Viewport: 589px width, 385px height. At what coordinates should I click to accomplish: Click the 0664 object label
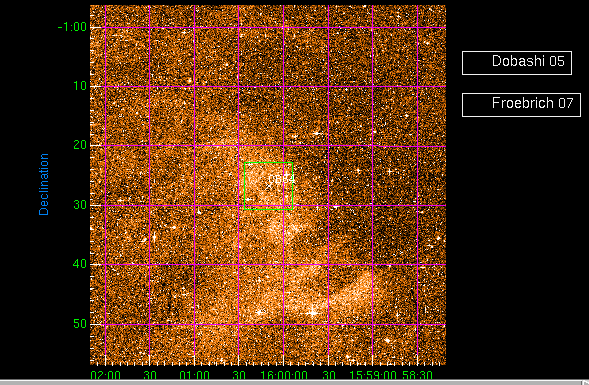(282, 179)
